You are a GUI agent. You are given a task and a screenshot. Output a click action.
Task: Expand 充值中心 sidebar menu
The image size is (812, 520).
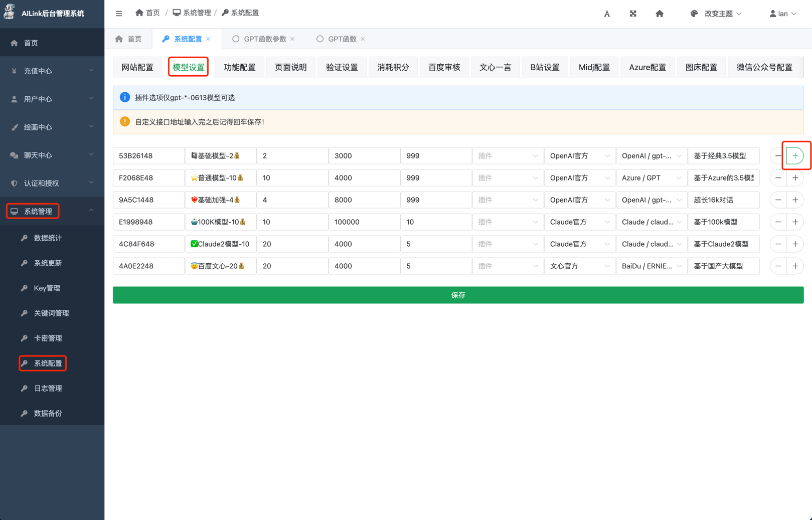[x=52, y=71]
